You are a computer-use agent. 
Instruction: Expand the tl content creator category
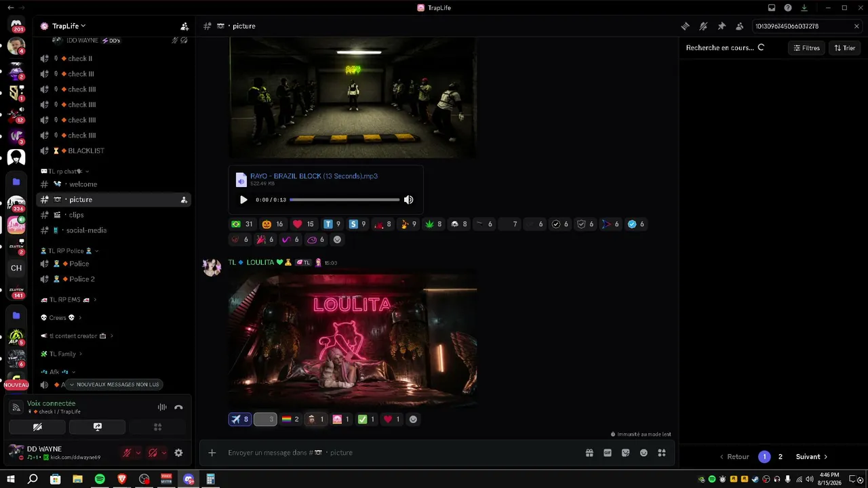pos(77,336)
